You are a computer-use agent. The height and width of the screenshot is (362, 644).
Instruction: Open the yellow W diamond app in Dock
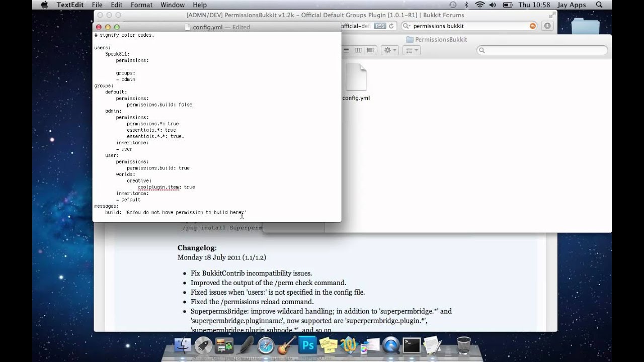click(x=348, y=345)
